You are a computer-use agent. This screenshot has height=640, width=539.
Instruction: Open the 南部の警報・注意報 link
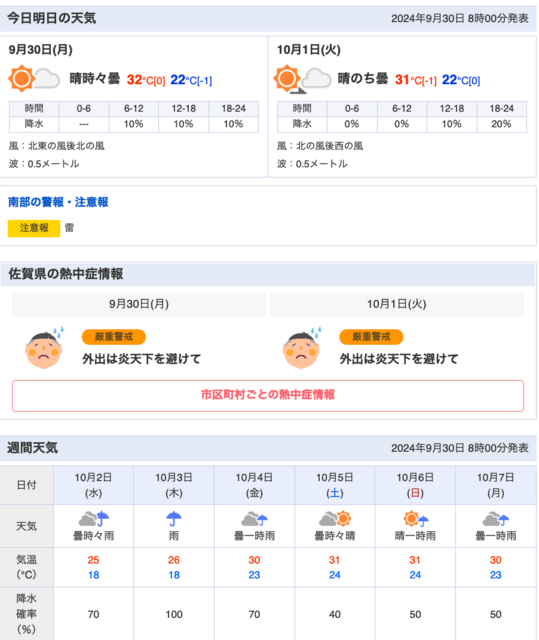tap(58, 202)
